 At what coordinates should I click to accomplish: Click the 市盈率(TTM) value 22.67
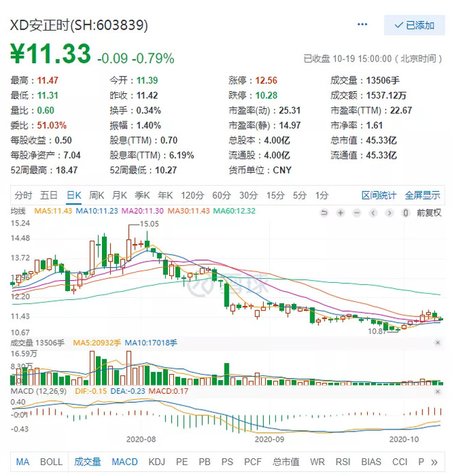pyautogui.click(x=401, y=110)
